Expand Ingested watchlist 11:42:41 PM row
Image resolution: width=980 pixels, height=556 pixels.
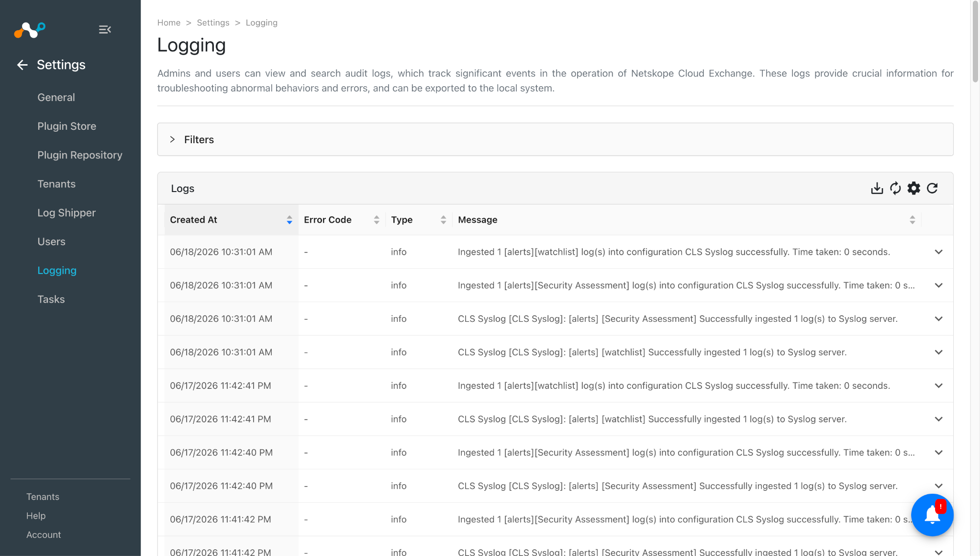(x=938, y=386)
